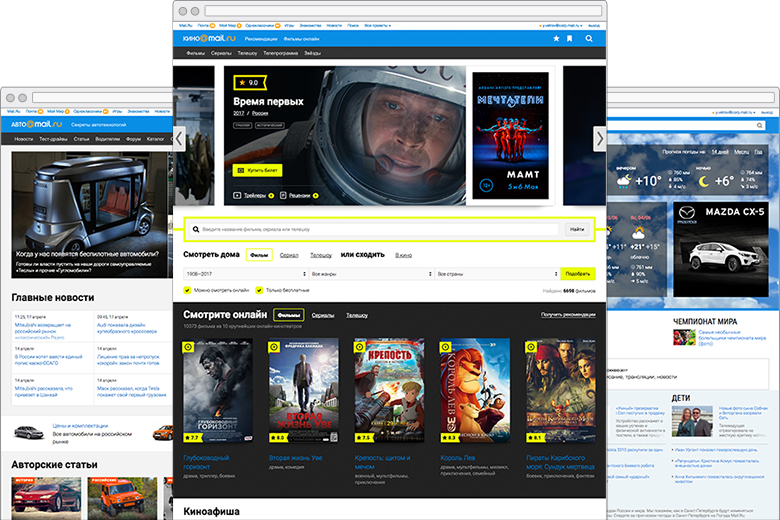
Task: Click play badge on Крепость poster
Action: (360, 347)
